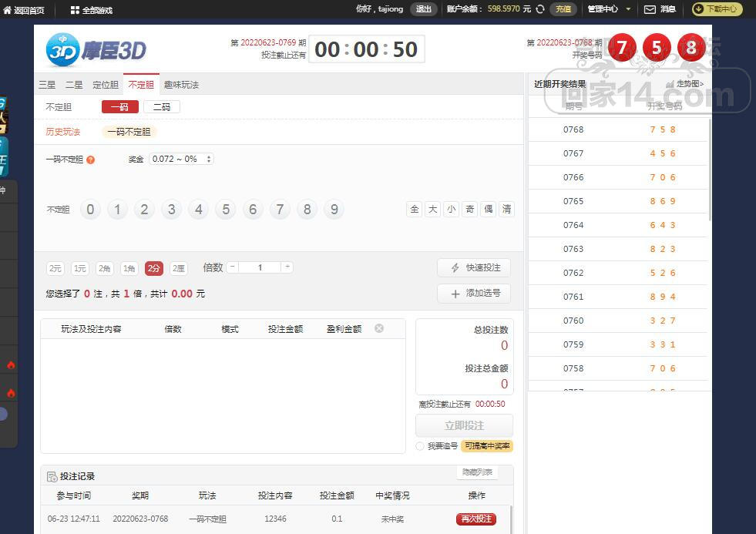This screenshot has width=756, height=534.
Task: Select small numbers with 小
Action: 452,209
